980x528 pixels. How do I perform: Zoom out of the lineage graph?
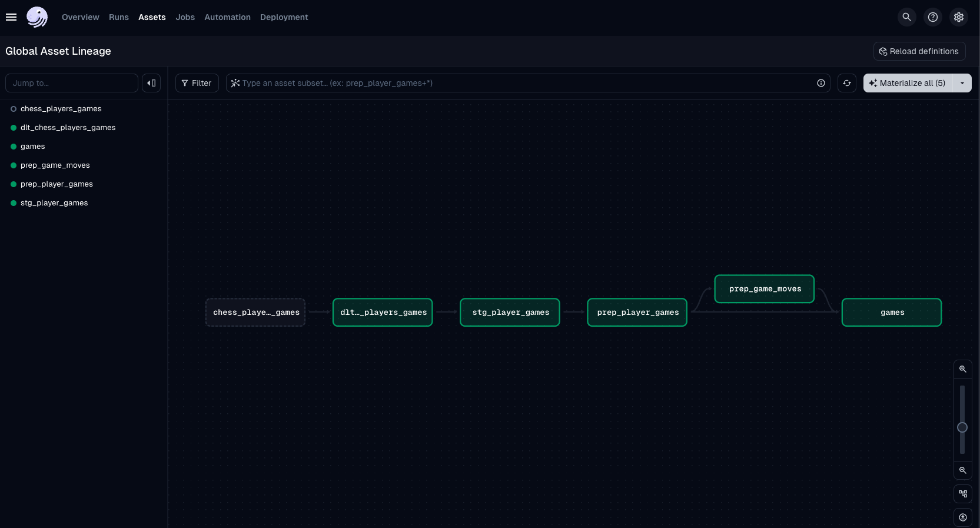point(963,470)
